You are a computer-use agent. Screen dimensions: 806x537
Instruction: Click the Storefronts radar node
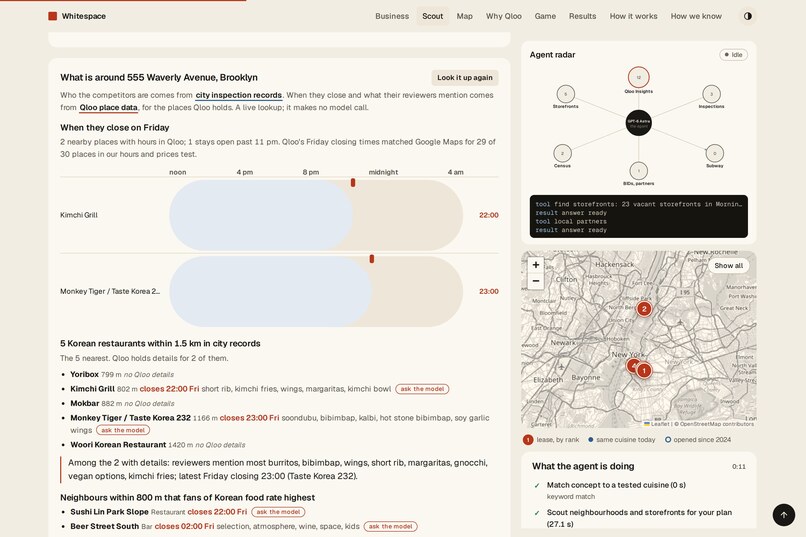click(x=565, y=94)
